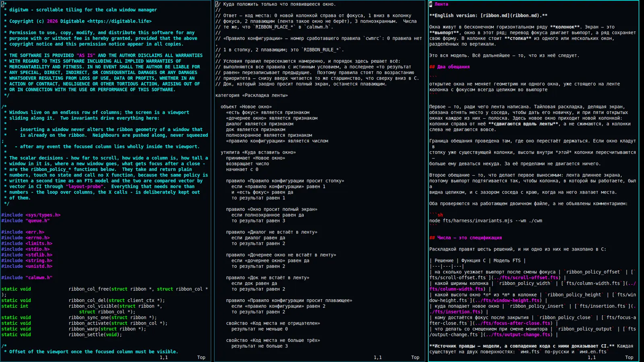The image size is (644, 362).
Task: Select the '#include "queue.h"' line
Action: point(26,221)
